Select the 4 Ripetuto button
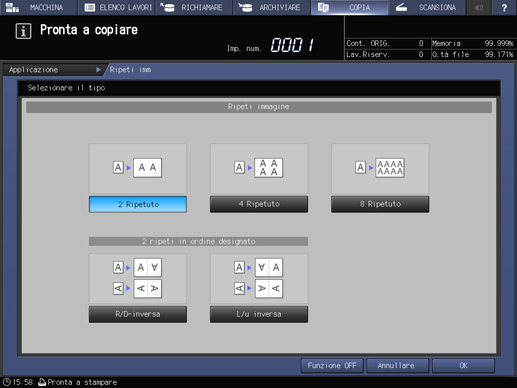517x388 pixels. click(259, 204)
